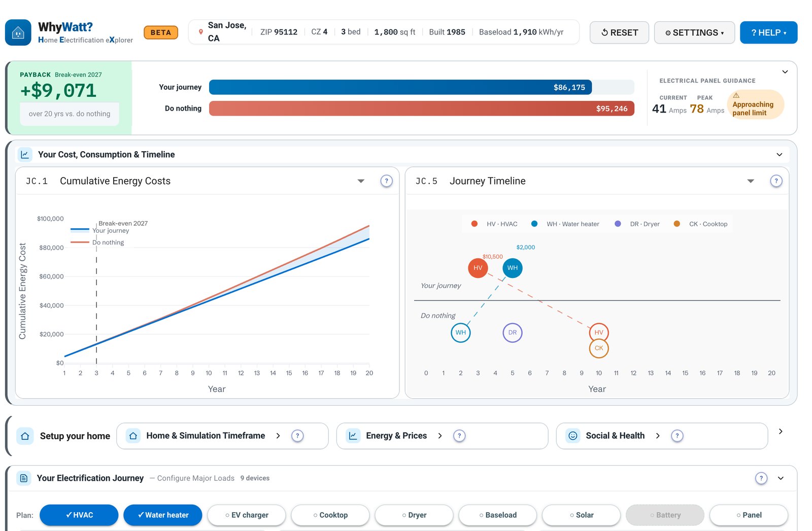The width and height of the screenshot is (812, 531).
Task: Add EV charger to the plan
Action: pos(247,515)
